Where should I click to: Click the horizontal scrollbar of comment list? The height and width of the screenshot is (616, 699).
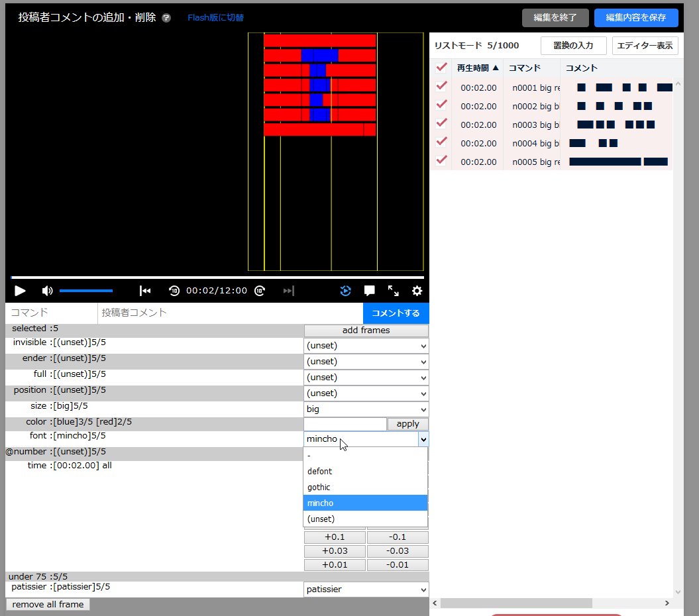tap(516, 603)
